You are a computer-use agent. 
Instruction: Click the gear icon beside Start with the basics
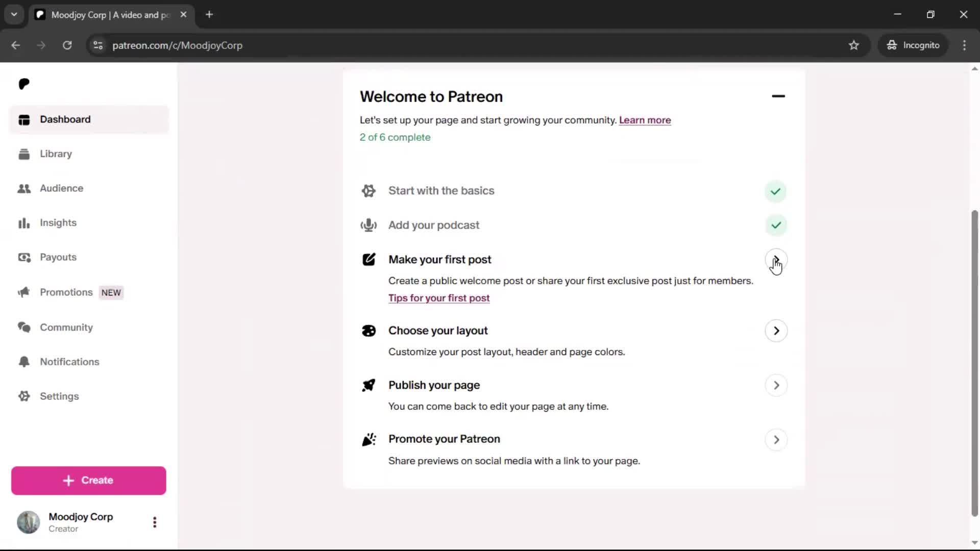tap(369, 191)
